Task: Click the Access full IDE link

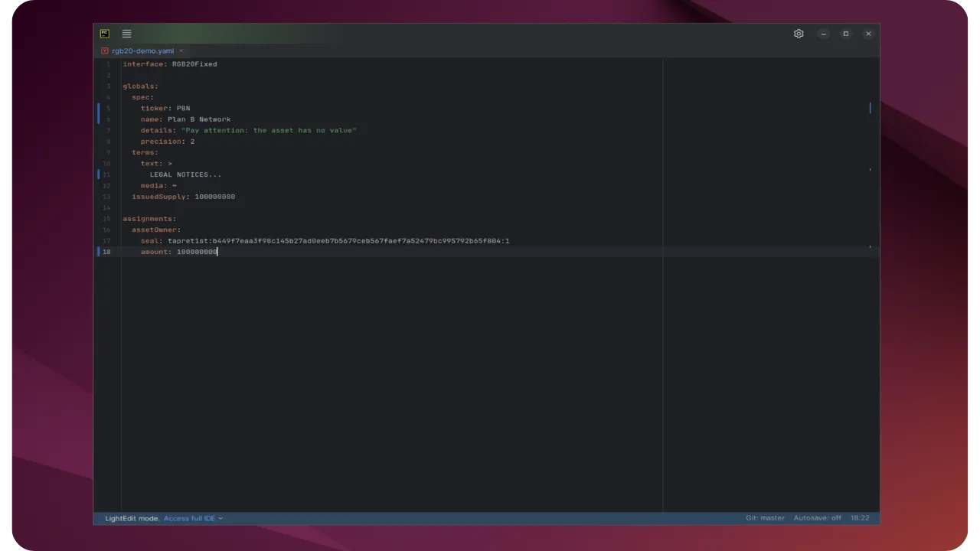Action: pyautogui.click(x=188, y=518)
